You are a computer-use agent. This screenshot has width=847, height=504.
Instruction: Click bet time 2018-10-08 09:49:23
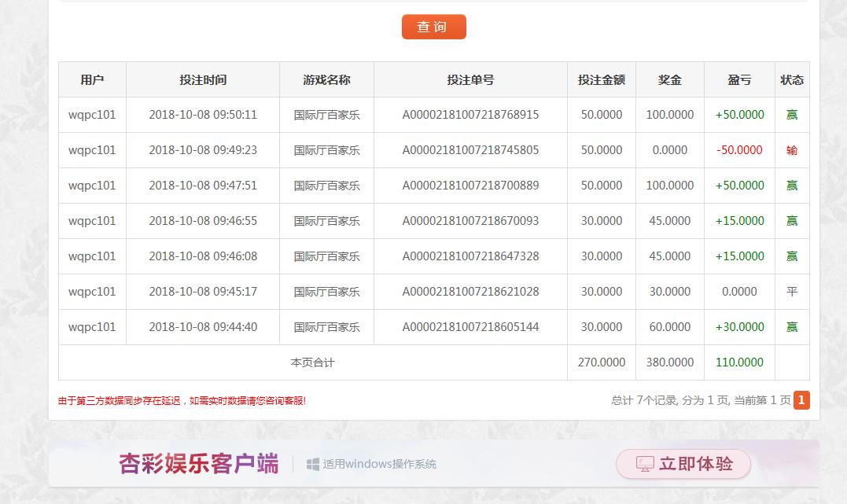pyautogui.click(x=203, y=150)
